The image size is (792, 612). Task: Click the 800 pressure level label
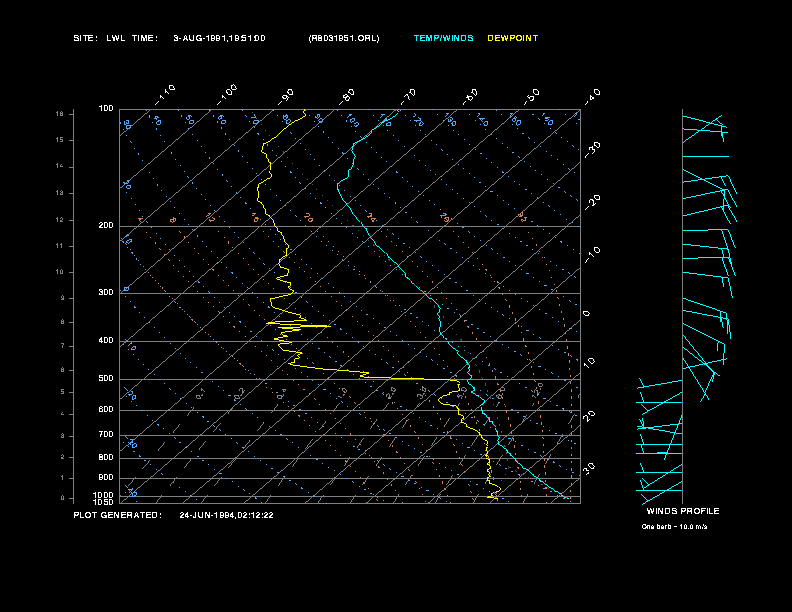pos(106,457)
